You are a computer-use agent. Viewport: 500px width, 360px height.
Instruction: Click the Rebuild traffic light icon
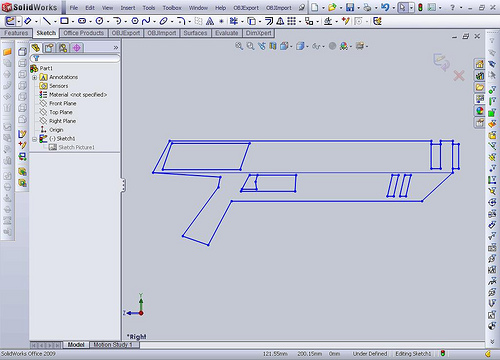point(420,7)
